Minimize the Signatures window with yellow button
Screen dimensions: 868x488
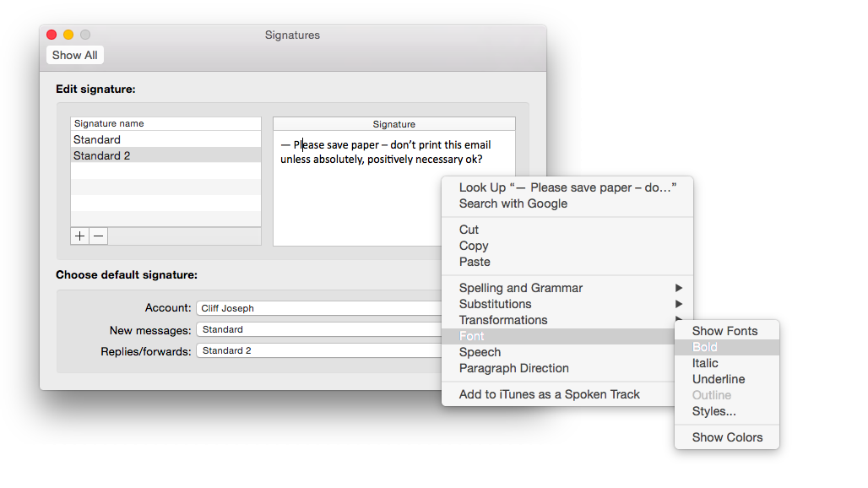[68, 35]
